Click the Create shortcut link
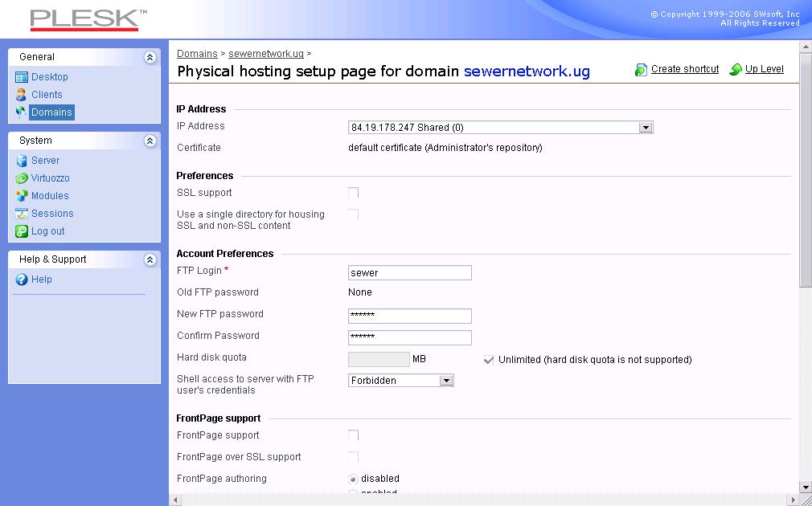 (684, 69)
